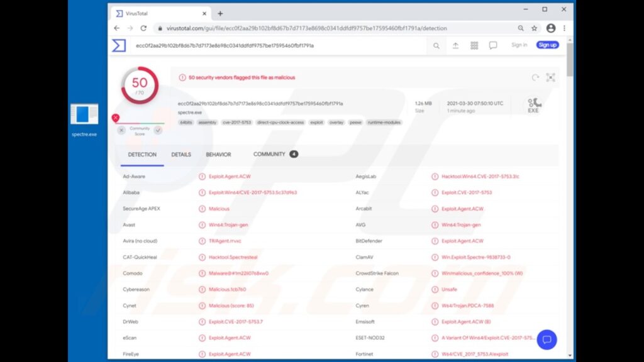Viewport: 644px width, 362px height.
Task: Click the ClamAV Win.Exploit.Spectre result
Action: pos(476,257)
